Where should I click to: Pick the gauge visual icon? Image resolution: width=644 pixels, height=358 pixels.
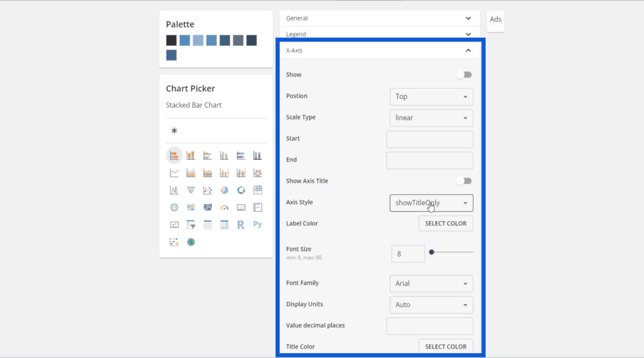[x=224, y=207]
